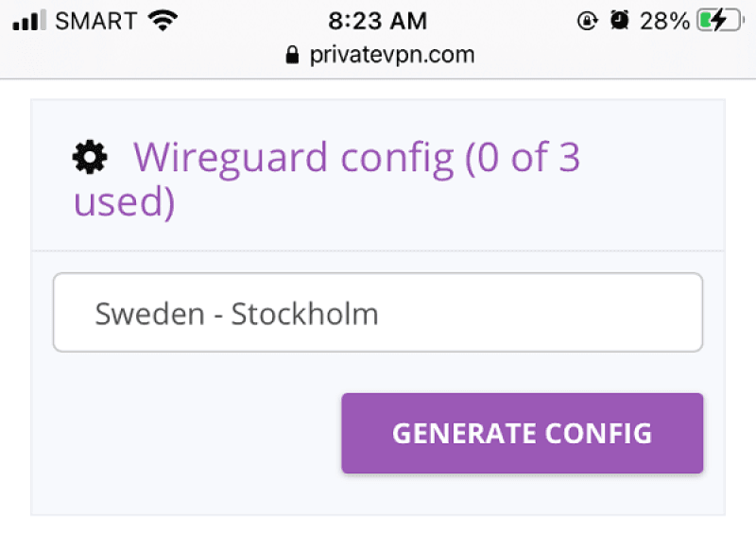
Task: Open the Sweden - Stockholm server dropdown
Action: click(x=377, y=313)
